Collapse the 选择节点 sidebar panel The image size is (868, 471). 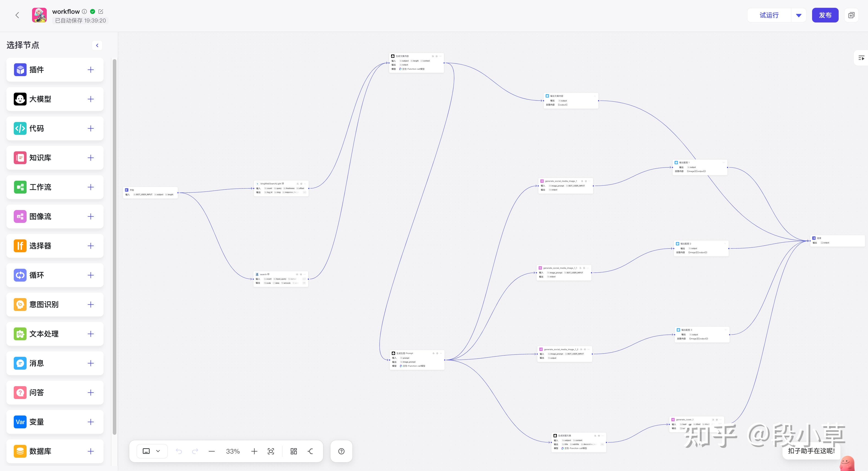click(97, 45)
